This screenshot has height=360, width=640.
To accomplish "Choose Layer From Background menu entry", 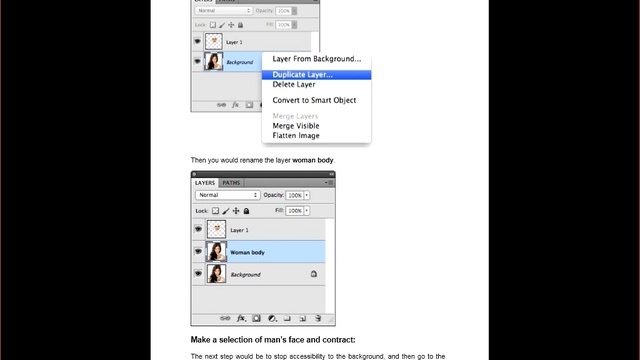I will coord(317,59).
